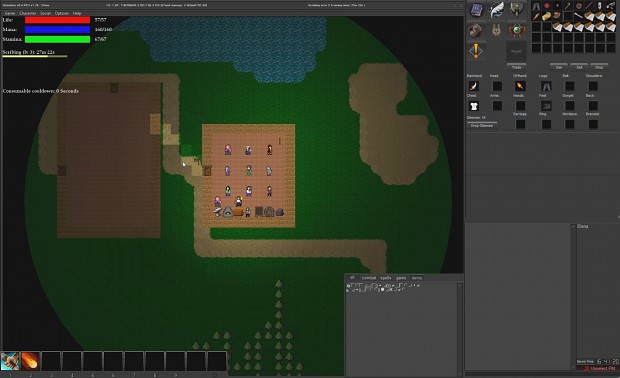
Task: Open the green orb amulet icon
Action: point(517,30)
